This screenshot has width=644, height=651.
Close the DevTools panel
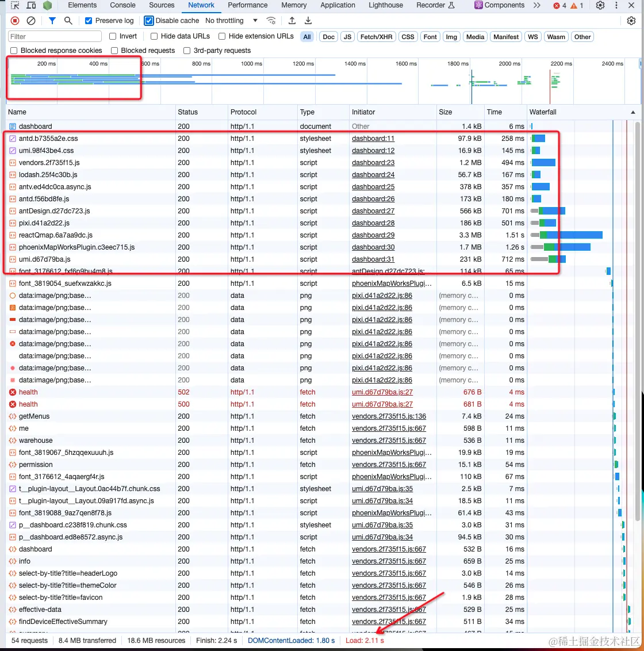pyautogui.click(x=631, y=5)
